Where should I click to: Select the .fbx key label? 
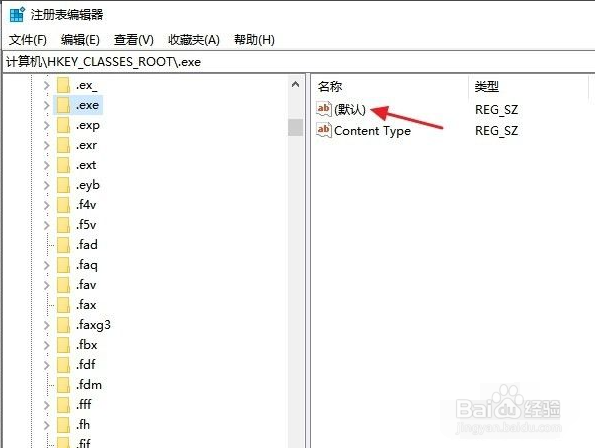87,345
